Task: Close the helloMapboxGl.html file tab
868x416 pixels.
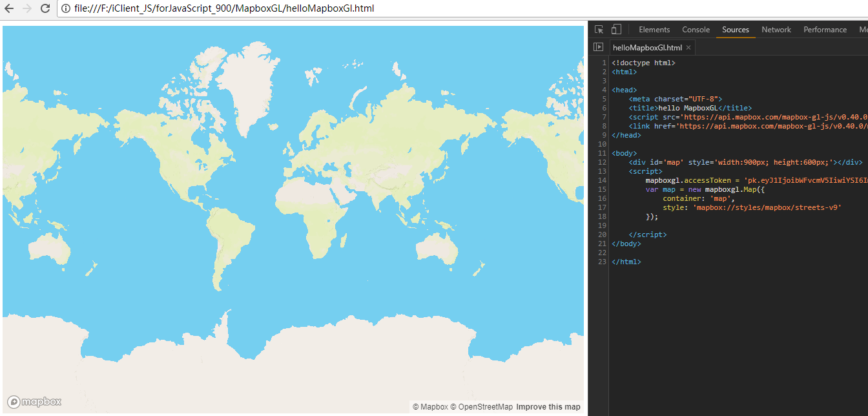Action: pyautogui.click(x=688, y=48)
